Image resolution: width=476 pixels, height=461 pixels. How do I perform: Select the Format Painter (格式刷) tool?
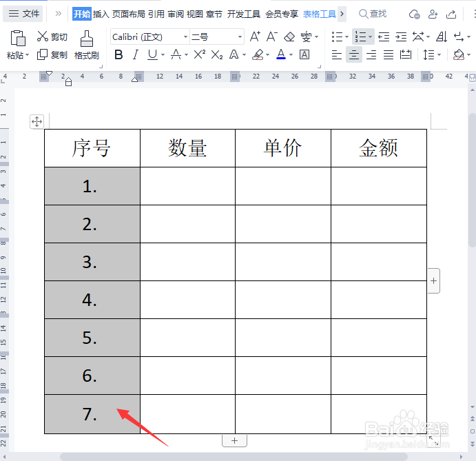(x=87, y=45)
